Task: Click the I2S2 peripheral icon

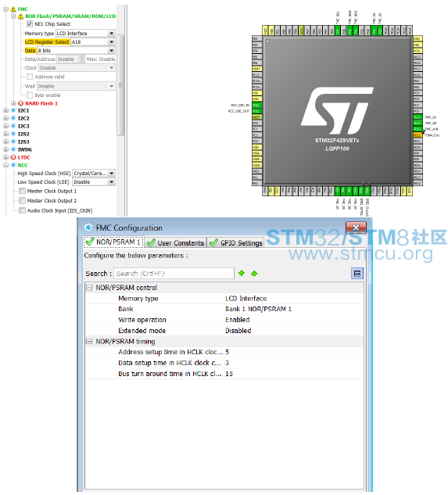Action: point(13,134)
